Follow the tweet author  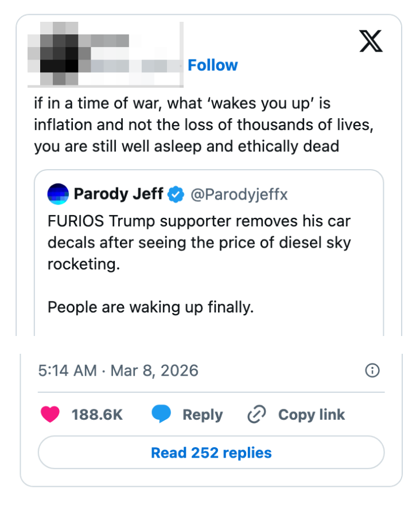[212, 65]
